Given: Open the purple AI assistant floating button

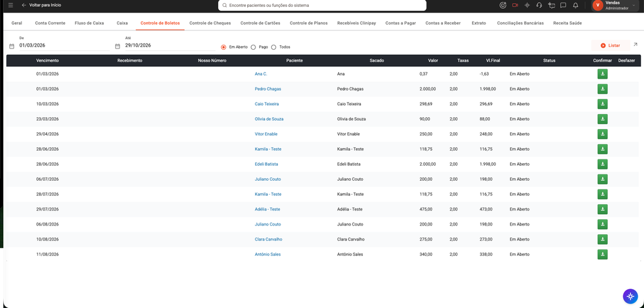Looking at the screenshot, I should coord(630,296).
